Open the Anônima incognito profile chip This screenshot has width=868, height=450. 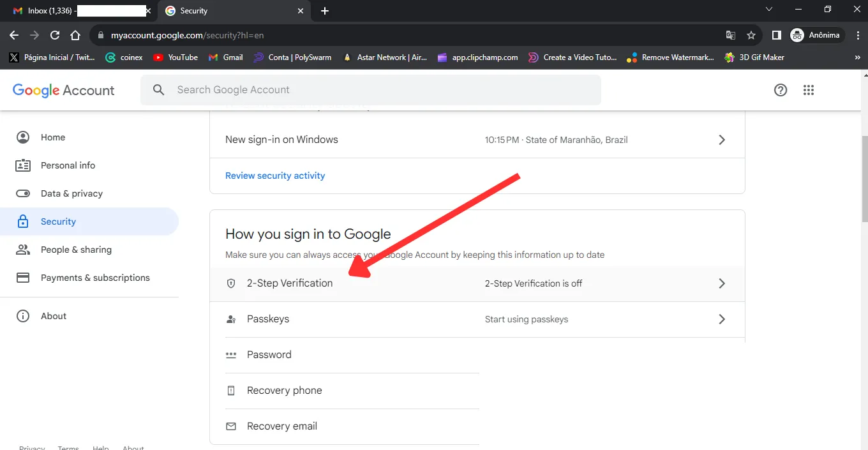coord(816,35)
